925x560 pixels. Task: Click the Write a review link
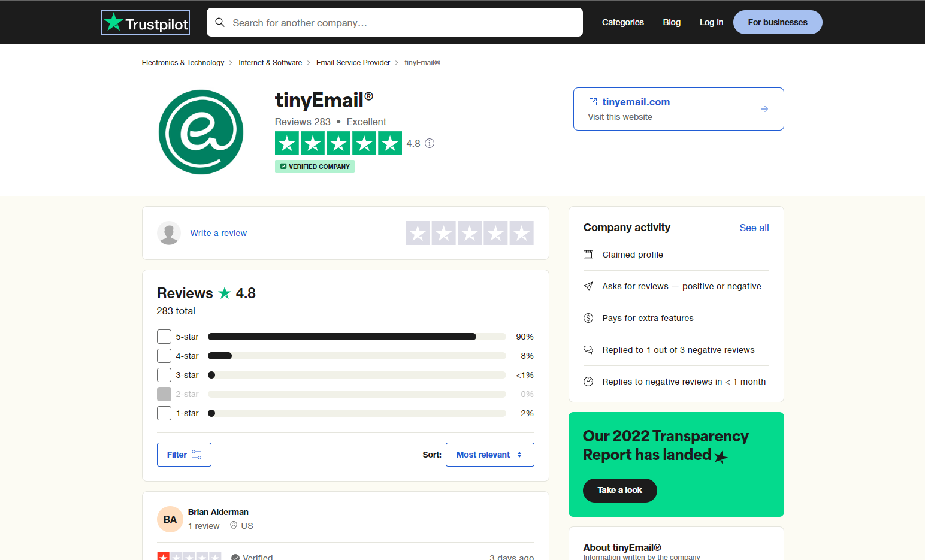pos(219,233)
